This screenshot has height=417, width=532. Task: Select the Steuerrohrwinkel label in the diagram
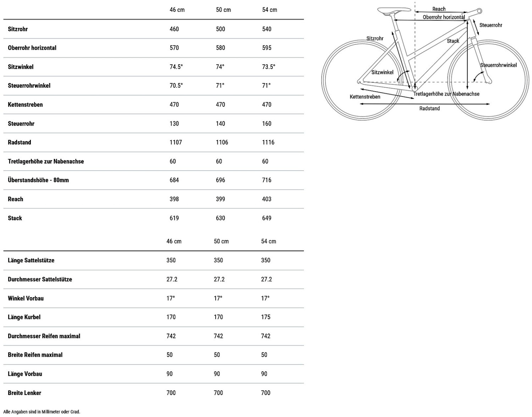coord(498,65)
